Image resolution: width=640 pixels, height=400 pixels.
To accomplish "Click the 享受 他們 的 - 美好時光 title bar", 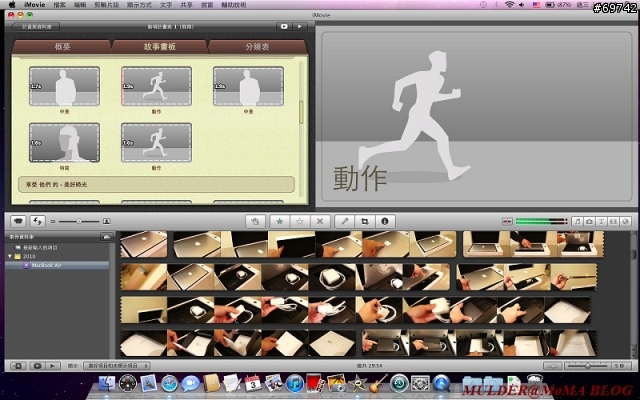I will [156, 184].
